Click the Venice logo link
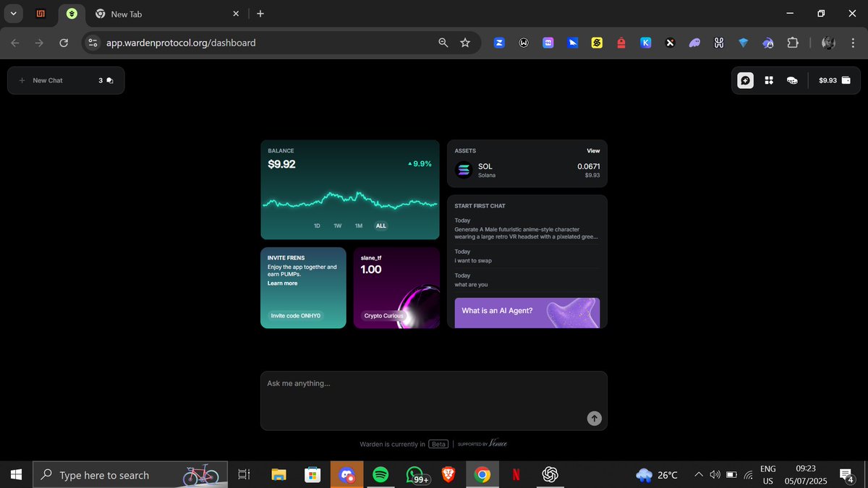This screenshot has height=488, width=868. pos(498,443)
